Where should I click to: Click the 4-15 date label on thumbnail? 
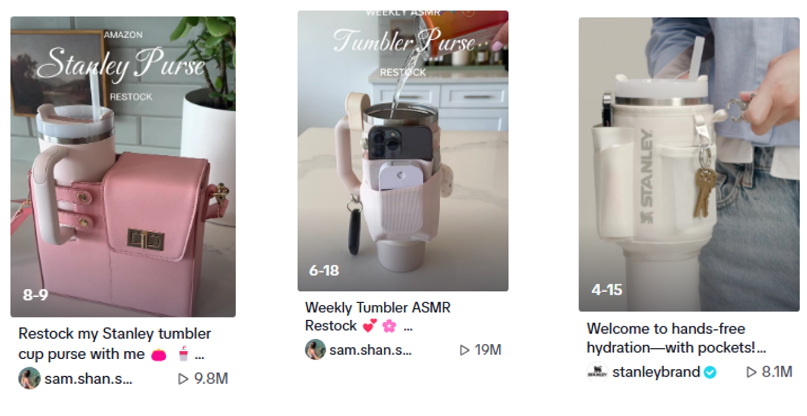[x=607, y=290]
